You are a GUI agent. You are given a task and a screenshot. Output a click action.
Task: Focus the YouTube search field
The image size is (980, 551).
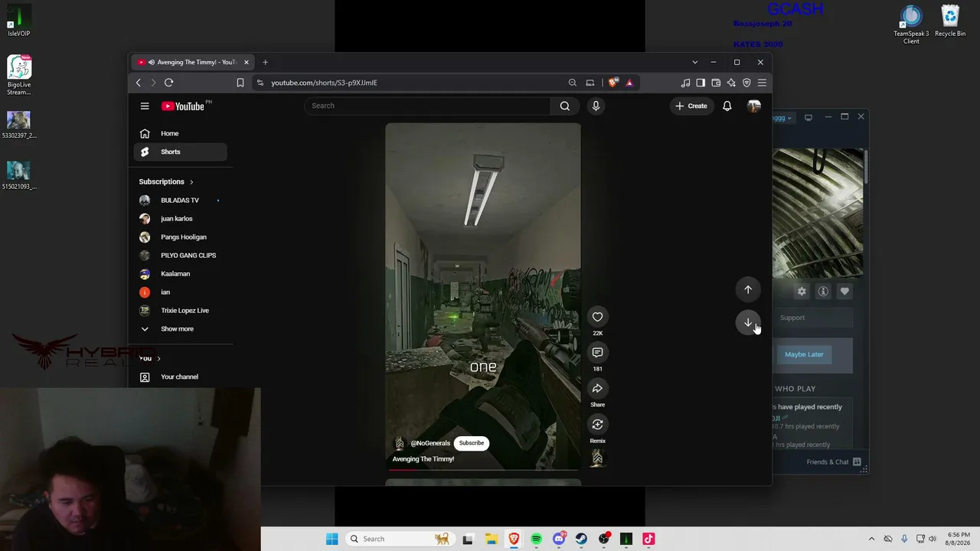[x=427, y=106]
